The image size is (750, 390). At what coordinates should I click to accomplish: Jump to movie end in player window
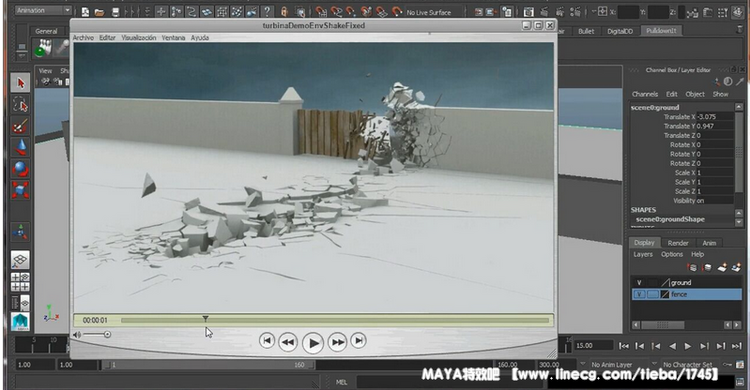(359, 340)
